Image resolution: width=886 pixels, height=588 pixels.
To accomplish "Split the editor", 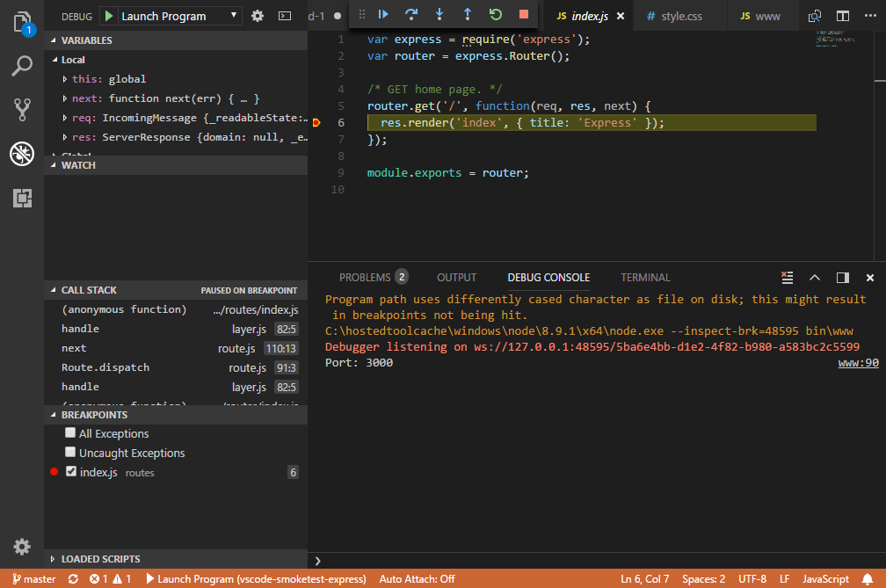I will pos(842,16).
